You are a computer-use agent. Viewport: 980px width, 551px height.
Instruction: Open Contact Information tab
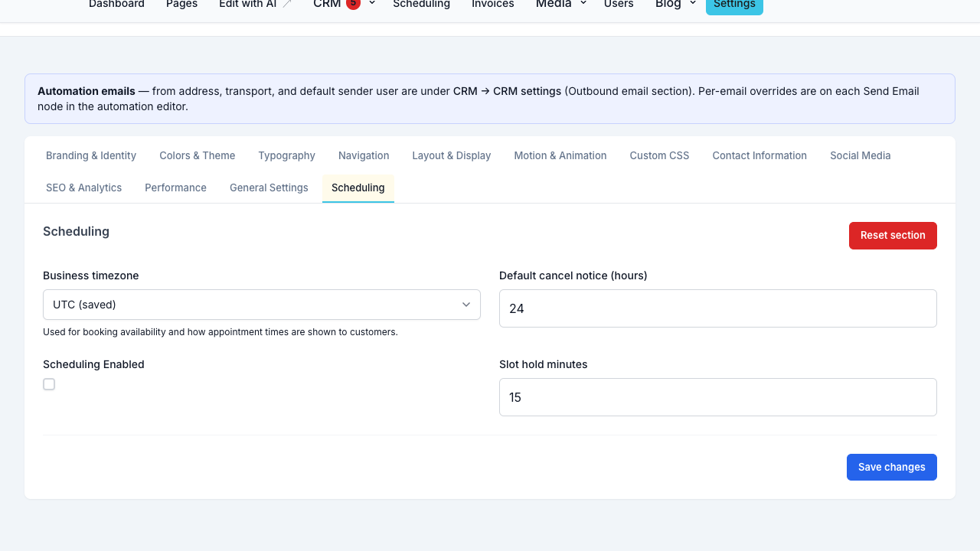coord(759,155)
